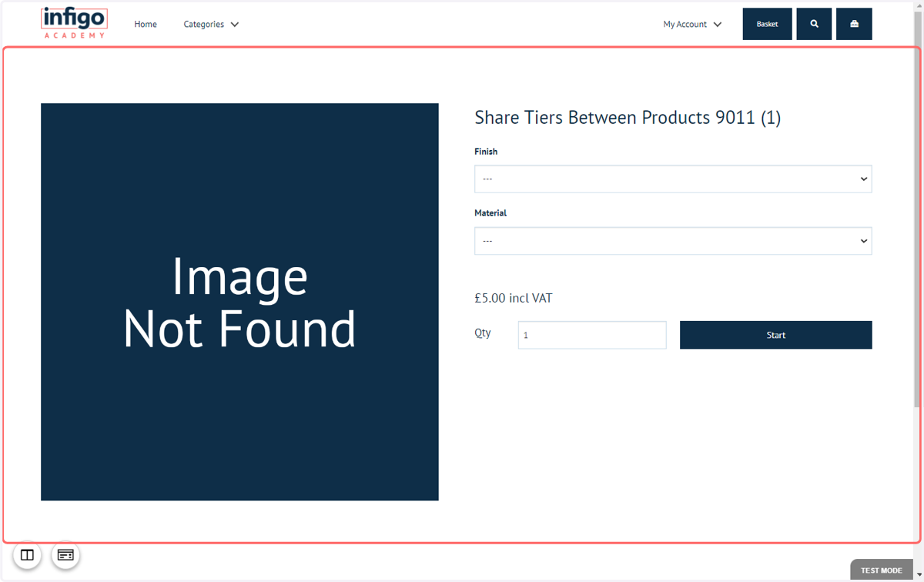Viewport: 924px width, 582px height.
Task: Click the card-layout icon at bottom left
Action: click(65, 555)
